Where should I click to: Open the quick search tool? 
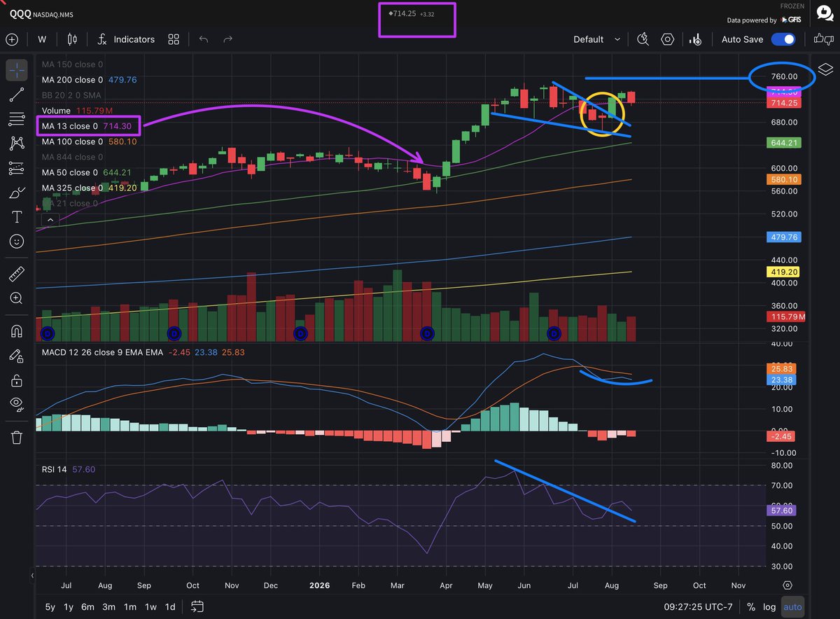pos(643,39)
